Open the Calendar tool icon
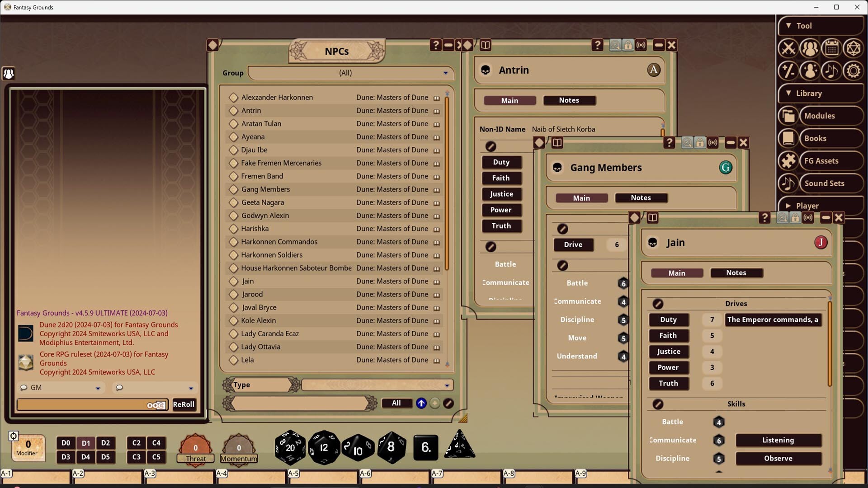 [x=831, y=48]
